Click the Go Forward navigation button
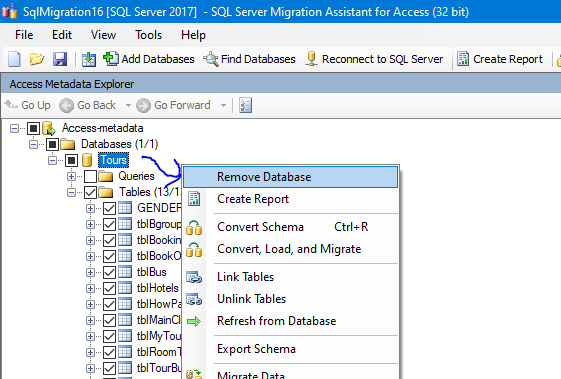Screen dimensions: 561x379 (x=174, y=105)
